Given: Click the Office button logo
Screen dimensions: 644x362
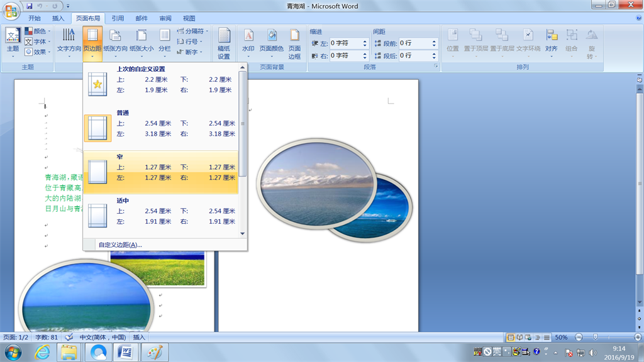Looking at the screenshot, I should [11, 11].
